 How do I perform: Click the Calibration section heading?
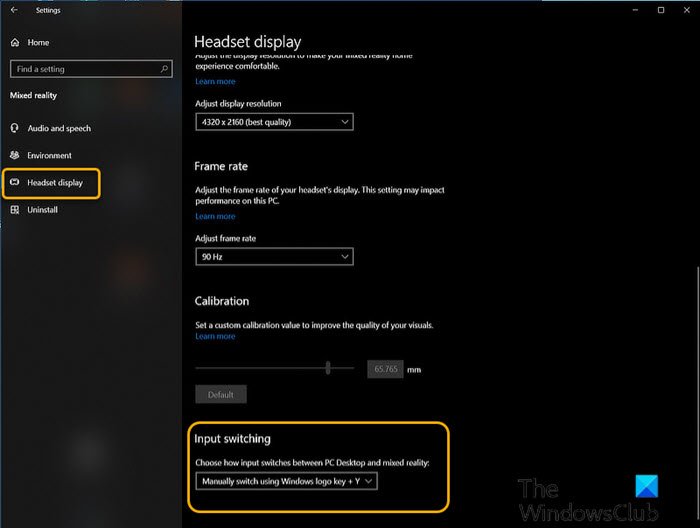(x=222, y=301)
